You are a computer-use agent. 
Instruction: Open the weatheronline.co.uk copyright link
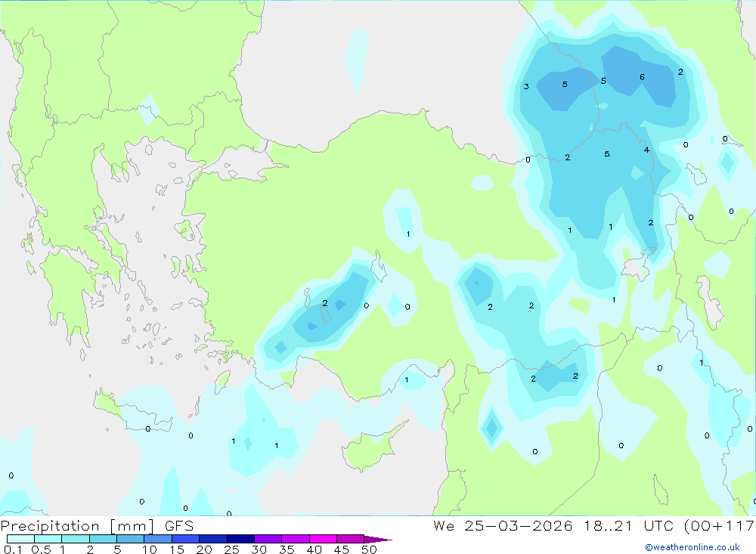692,547
